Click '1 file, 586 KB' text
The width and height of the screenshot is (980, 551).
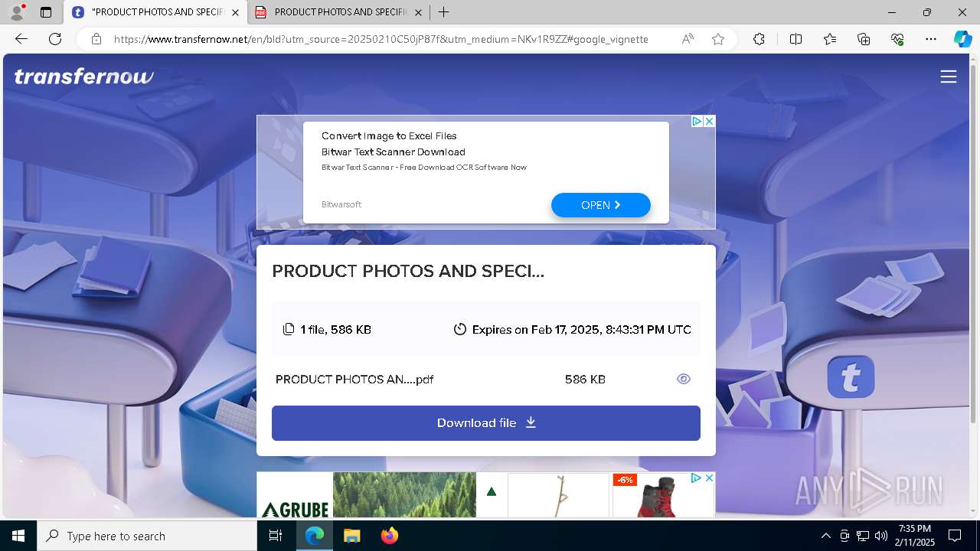click(335, 329)
